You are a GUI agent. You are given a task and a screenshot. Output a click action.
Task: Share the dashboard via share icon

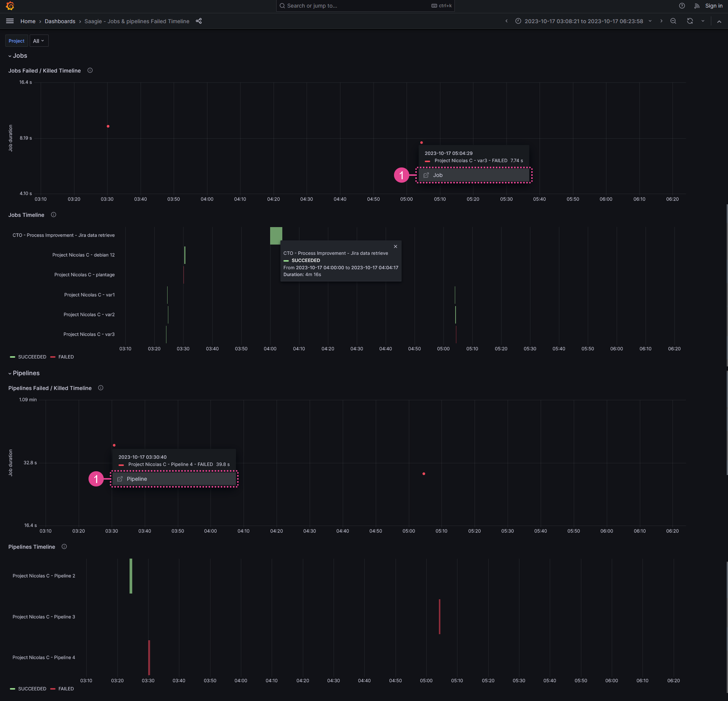tap(199, 21)
